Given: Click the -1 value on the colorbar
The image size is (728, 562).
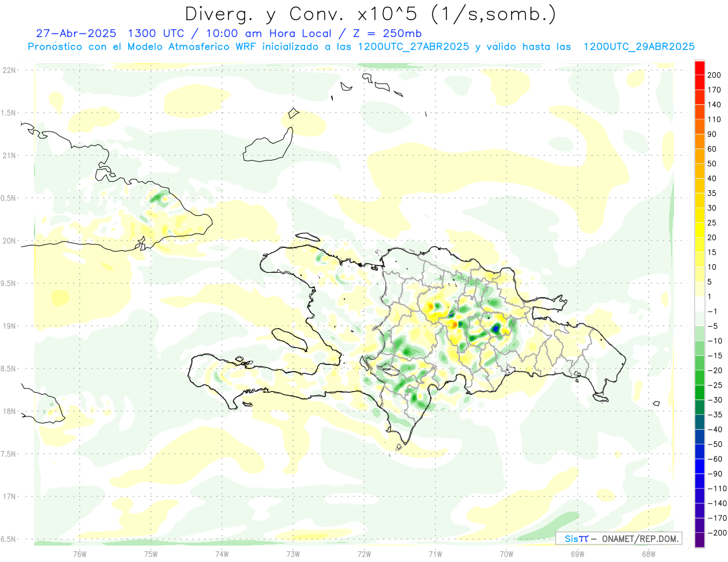Looking at the screenshot, I should tap(713, 311).
